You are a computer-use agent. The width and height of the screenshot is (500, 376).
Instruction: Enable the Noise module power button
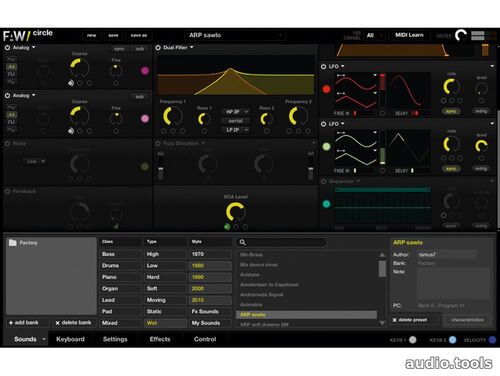coord(7,143)
